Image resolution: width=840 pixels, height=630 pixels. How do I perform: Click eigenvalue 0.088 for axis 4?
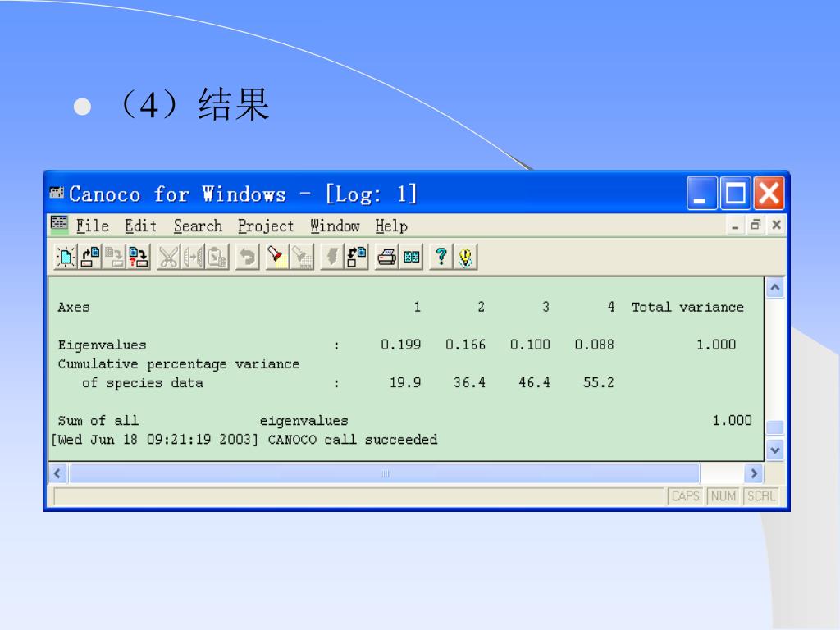tap(594, 345)
